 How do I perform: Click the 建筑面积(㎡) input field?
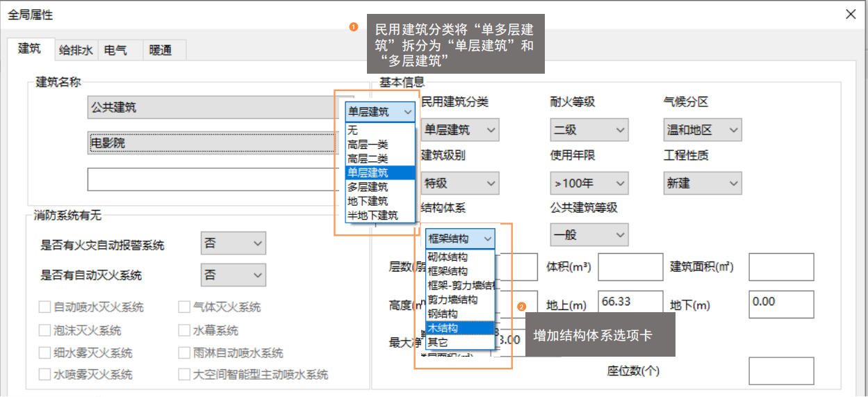pyautogui.click(x=781, y=267)
